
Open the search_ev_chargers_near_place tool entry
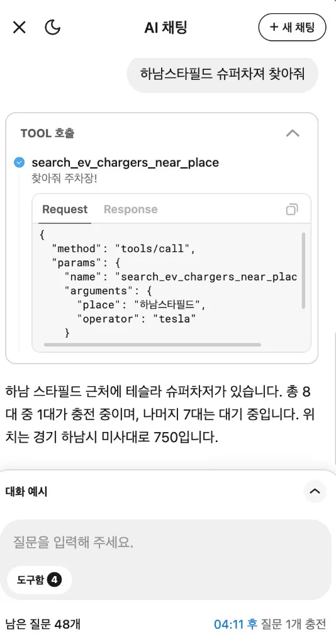[x=125, y=163]
